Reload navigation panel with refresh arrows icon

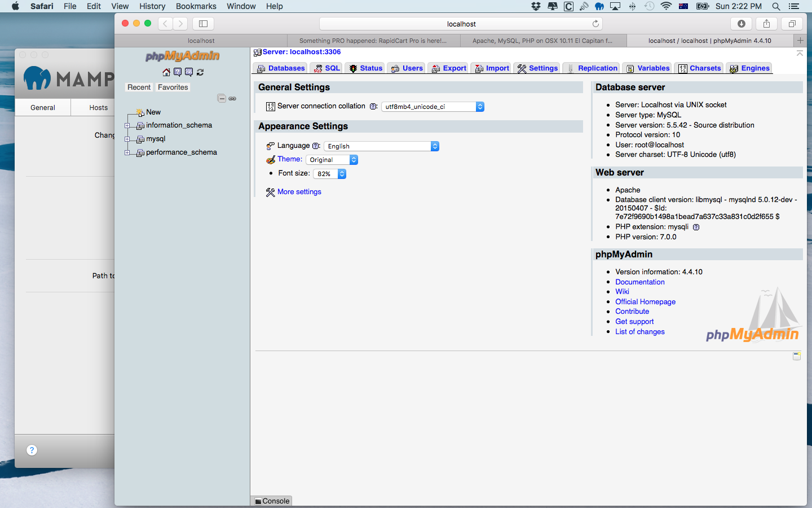[200, 72]
